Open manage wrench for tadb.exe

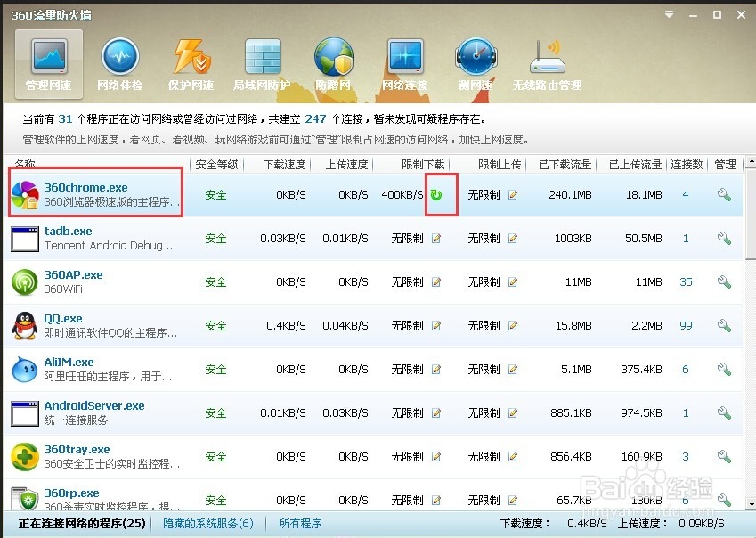(724, 238)
